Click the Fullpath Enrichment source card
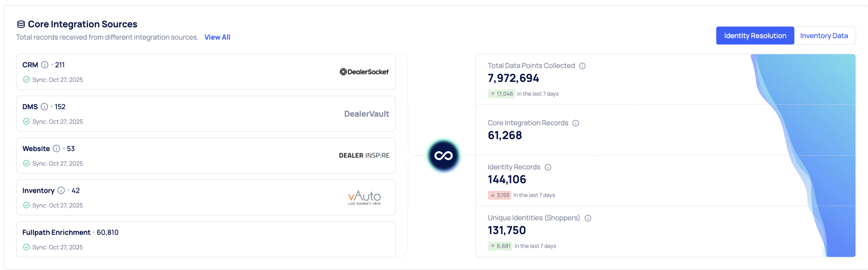Viewport: 868px width, 270px height. [x=206, y=239]
